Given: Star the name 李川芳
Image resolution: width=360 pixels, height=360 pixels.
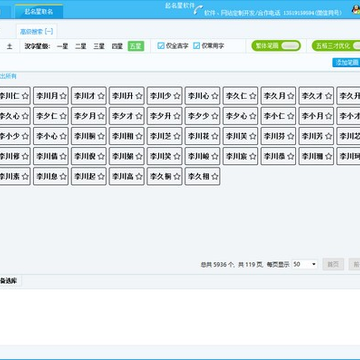Looking at the screenshot, I should (329, 136).
